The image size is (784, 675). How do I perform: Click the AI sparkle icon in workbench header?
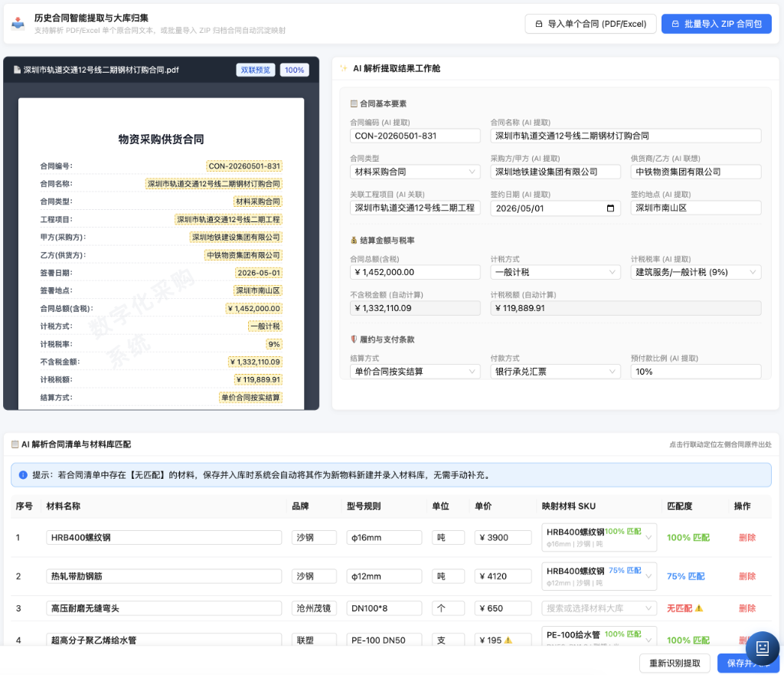(344, 68)
